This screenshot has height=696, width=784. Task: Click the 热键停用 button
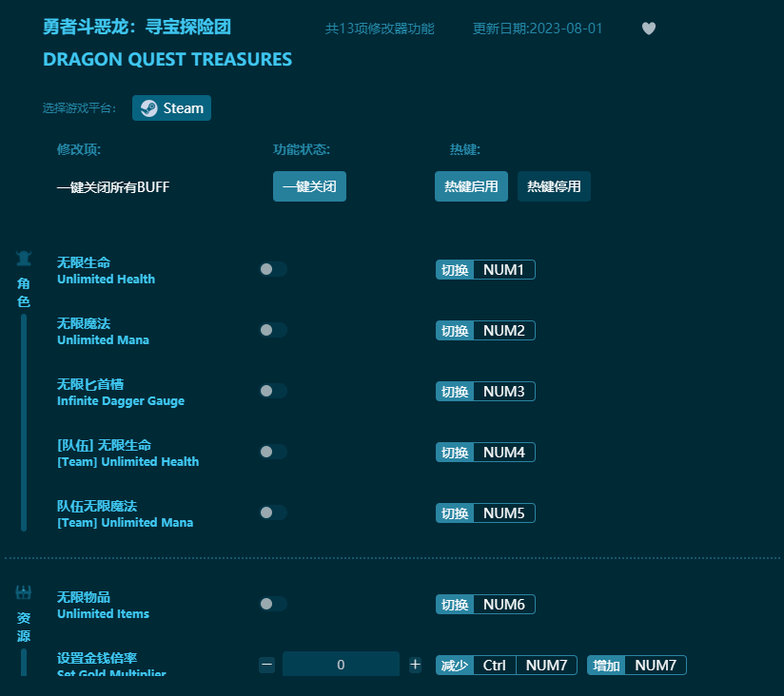pyautogui.click(x=554, y=186)
